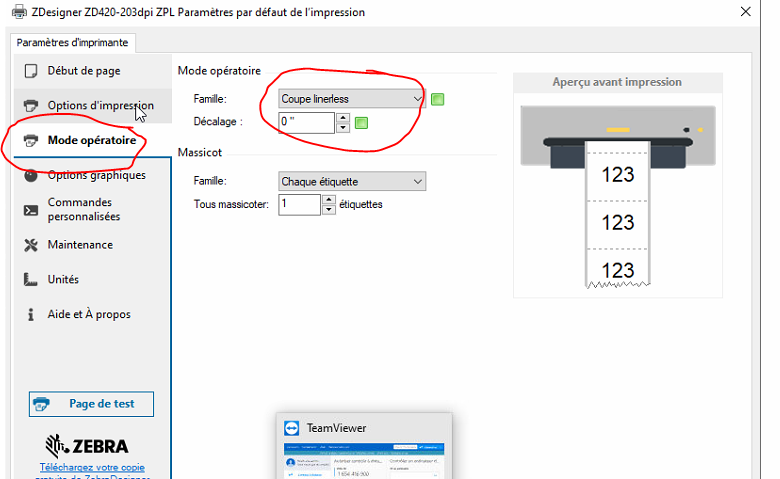780x479 pixels.
Task: Click the Commandes personnalisées terminal icon
Action: (30, 209)
